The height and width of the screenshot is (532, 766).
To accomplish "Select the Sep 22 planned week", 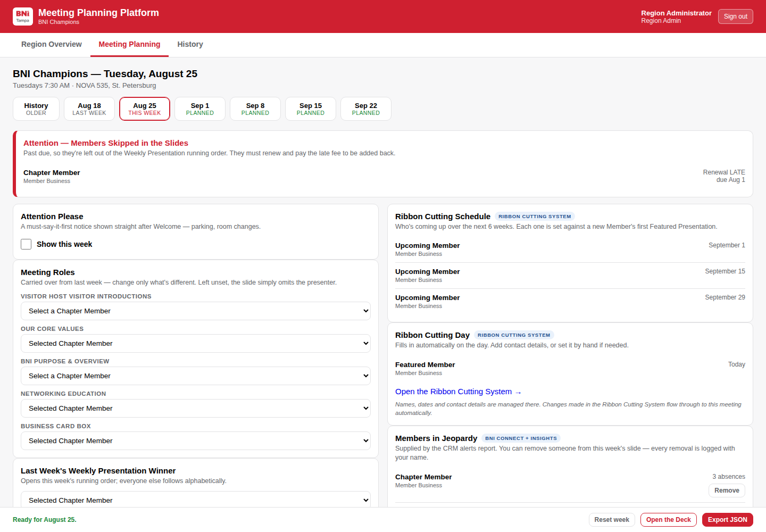I will coord(366,109).
